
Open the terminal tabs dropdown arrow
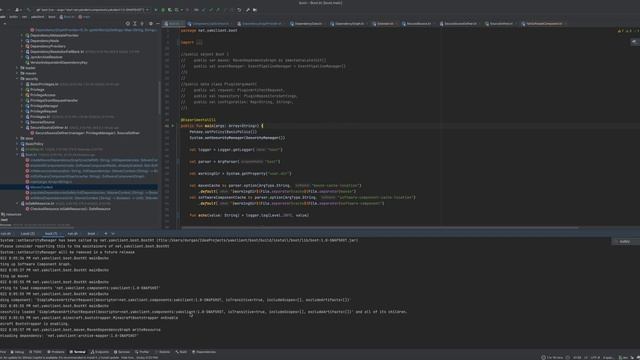point(113,234)
